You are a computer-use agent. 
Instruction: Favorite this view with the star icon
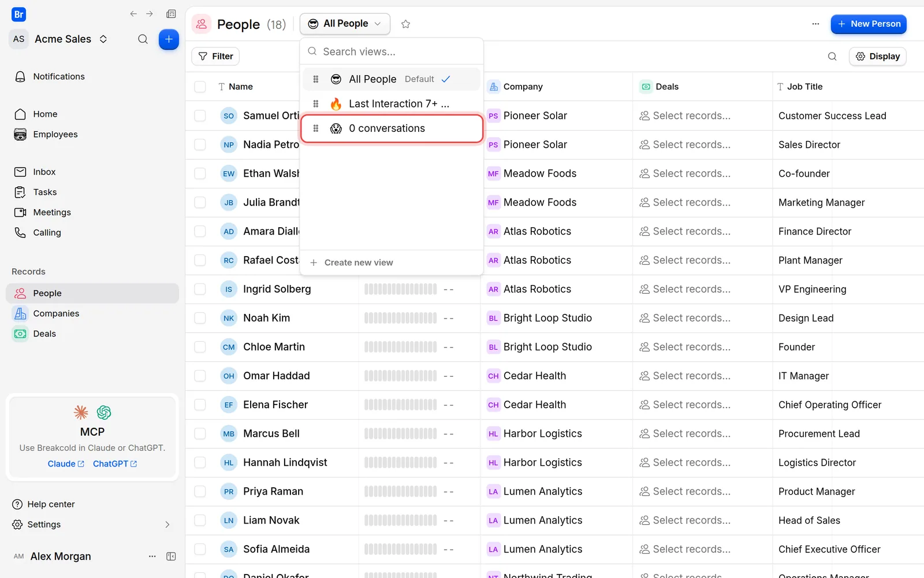pyautogui.click(x=405, y=24)
